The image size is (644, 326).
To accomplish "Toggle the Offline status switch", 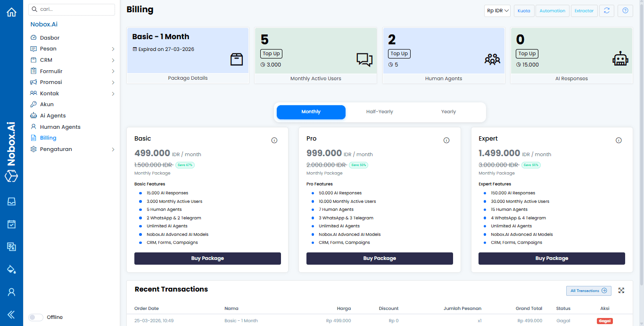I will pos(36,318).
